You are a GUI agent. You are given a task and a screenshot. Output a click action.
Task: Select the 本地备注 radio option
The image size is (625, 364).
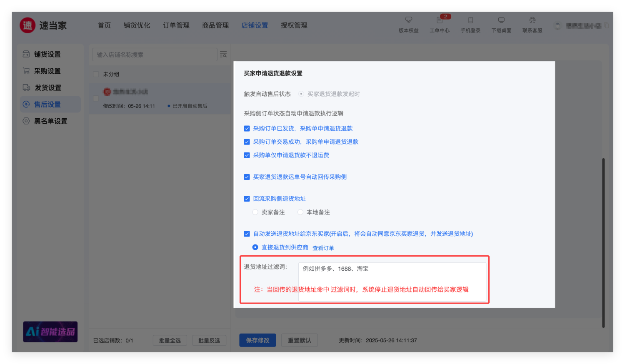tap(300, 212)
